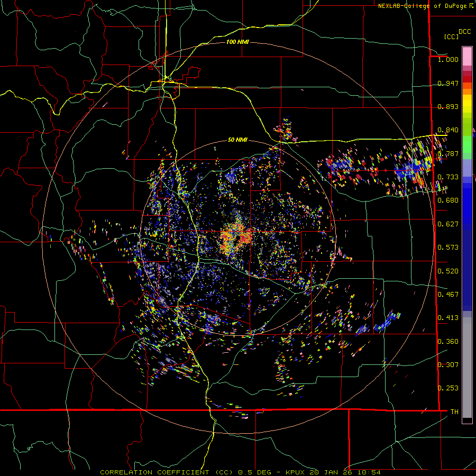Click the Correlation Coefficient caption at bottom
The width and height of the screenshot is (476, 476).
pos(240,472)
